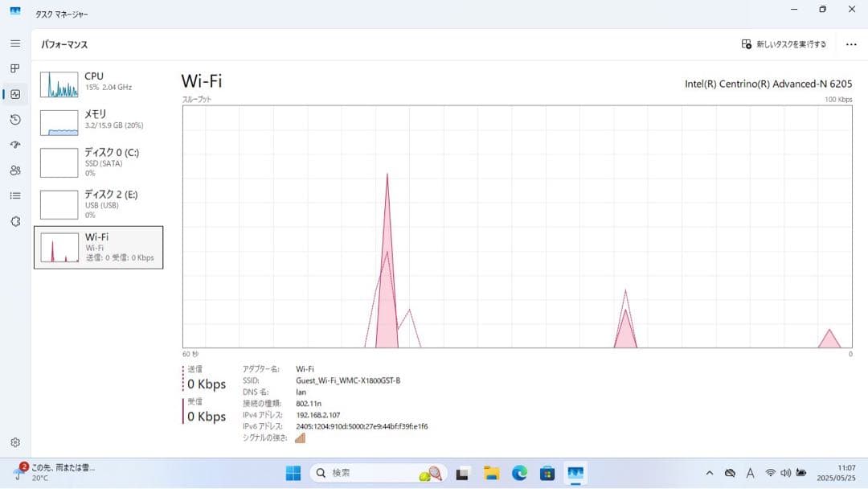The width and height of the screenshot is (868, 489).
Task: Open the Services puzzle-piece icon
Action: pyautogui.click(x=15, y=221)
